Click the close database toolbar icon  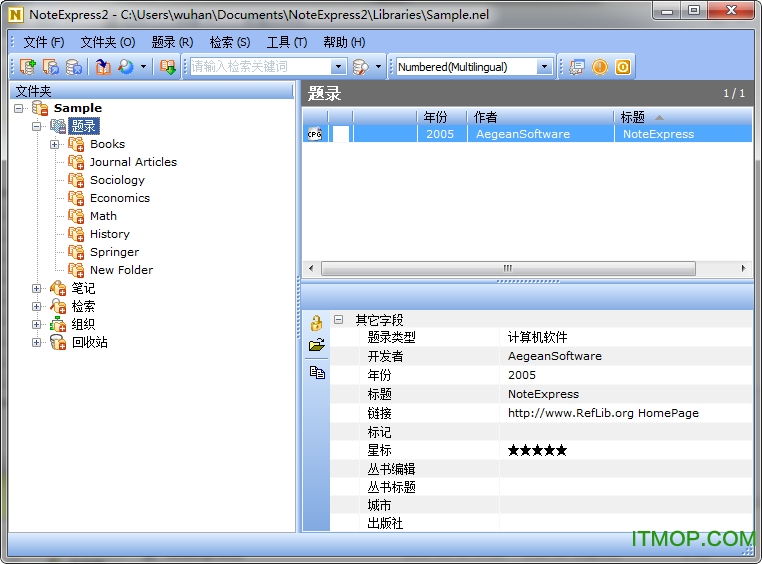pyautogui.click(x=73, y=67)
